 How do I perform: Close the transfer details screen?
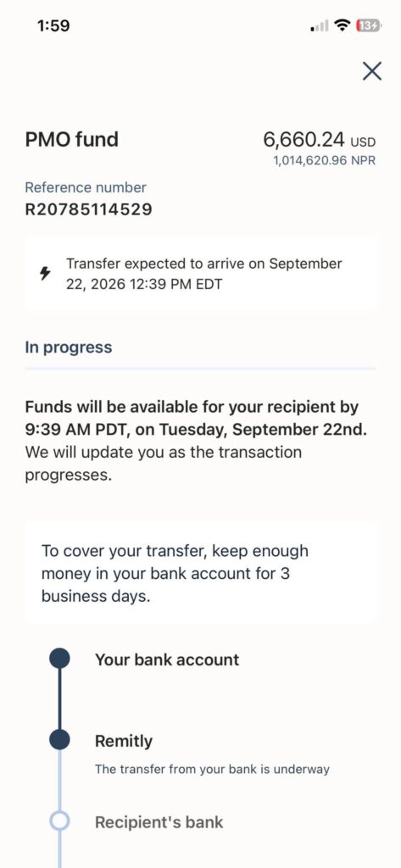pos(371,71)
